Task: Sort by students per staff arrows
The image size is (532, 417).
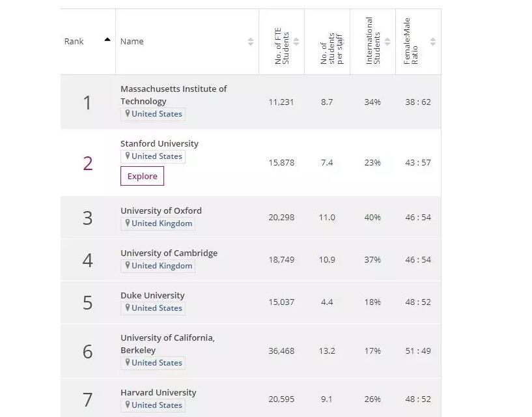Action: pos(341,42)
